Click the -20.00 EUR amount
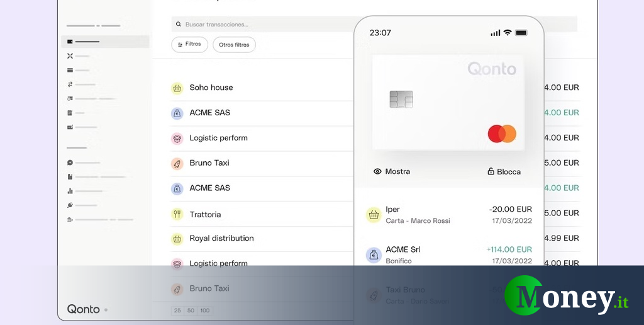This screenshot has height=325, width=644. 510,209
